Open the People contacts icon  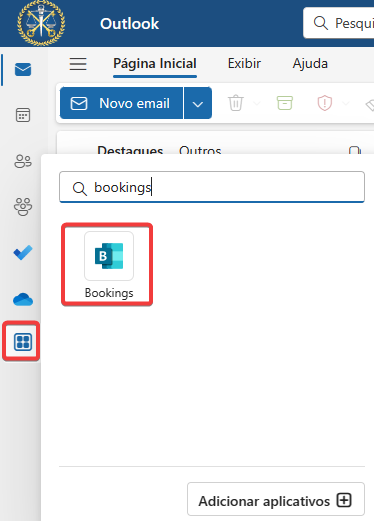[23, 161]
